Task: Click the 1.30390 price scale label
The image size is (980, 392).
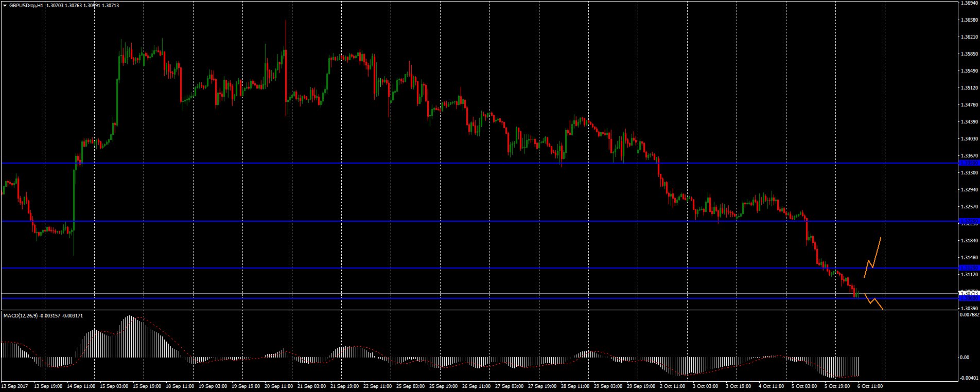Action: (970, 308)
